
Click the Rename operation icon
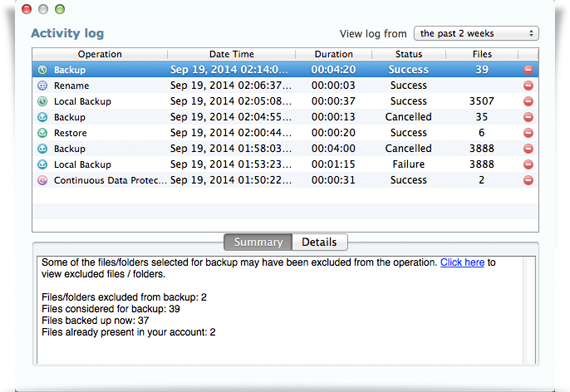[43, 85]
